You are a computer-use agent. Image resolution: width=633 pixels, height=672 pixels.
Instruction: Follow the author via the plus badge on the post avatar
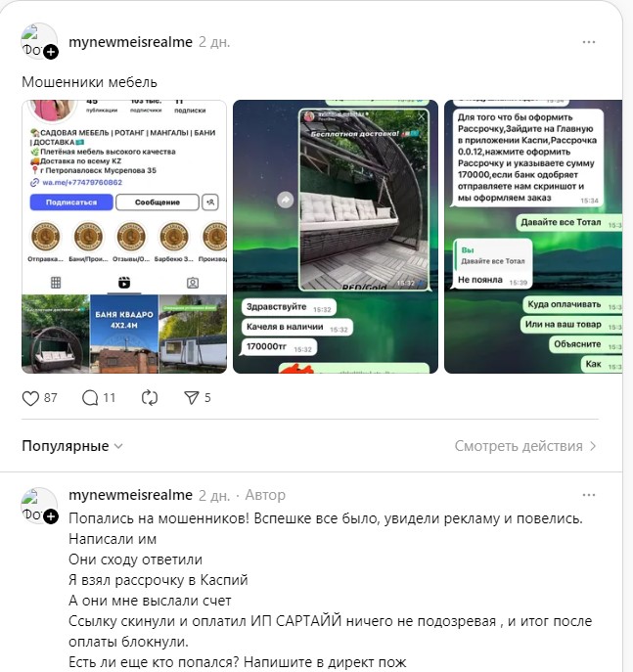coord(51,52)
